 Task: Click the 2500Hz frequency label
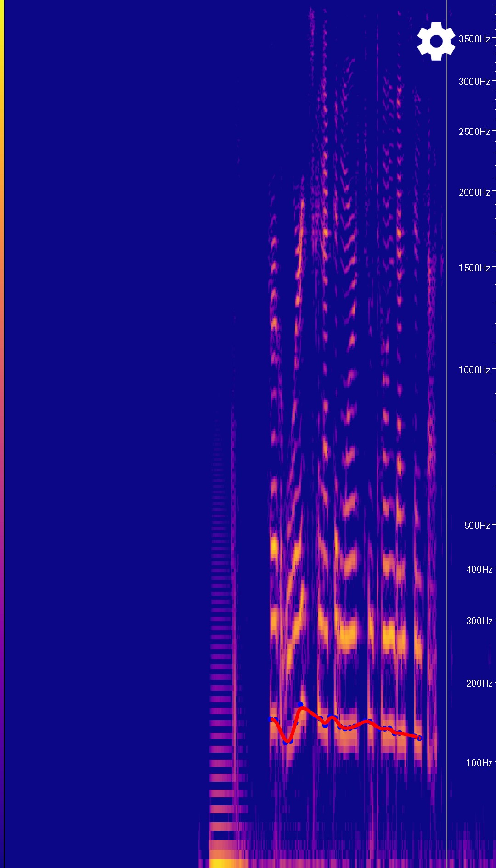point(474,132)
